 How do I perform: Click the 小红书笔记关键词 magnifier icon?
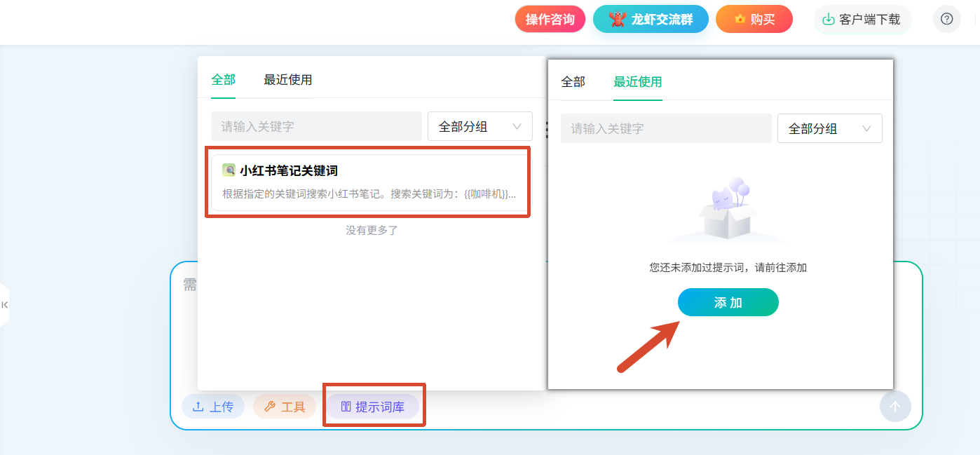229,170
